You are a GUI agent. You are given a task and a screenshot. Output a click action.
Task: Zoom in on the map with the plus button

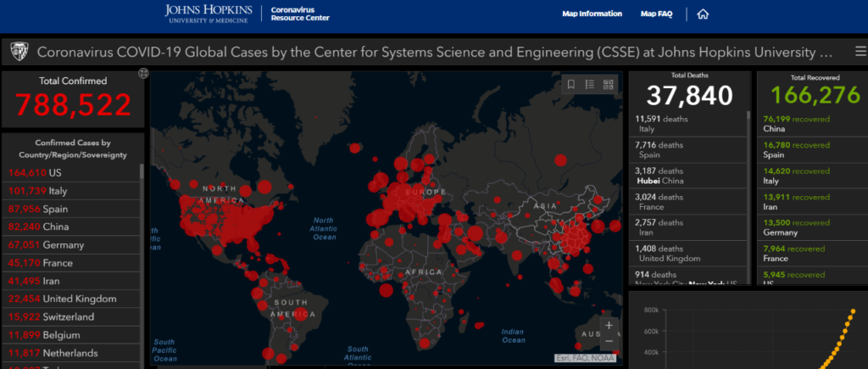609,325
